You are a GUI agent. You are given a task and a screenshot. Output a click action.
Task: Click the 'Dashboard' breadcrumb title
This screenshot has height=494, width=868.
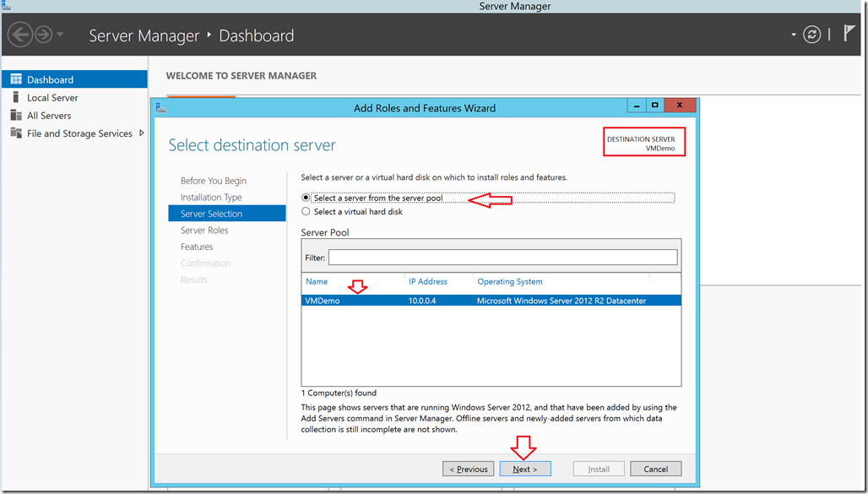[x=257, y=35]
